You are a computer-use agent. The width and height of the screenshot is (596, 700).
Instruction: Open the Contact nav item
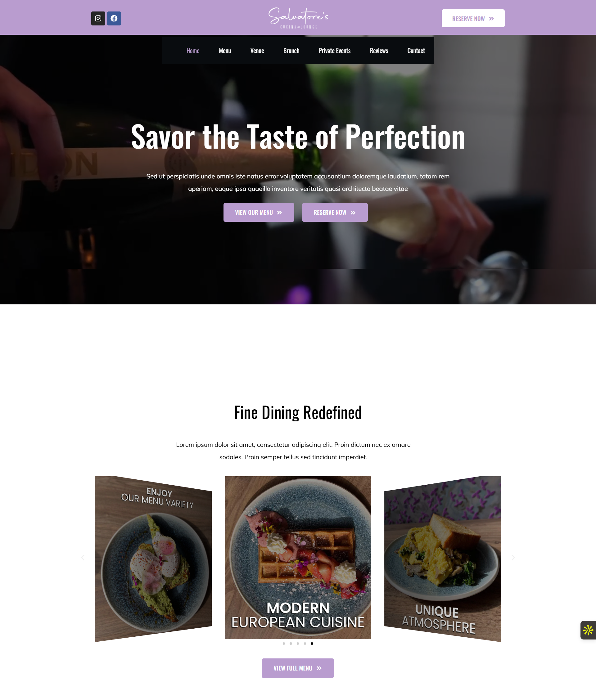pos(416,51)
